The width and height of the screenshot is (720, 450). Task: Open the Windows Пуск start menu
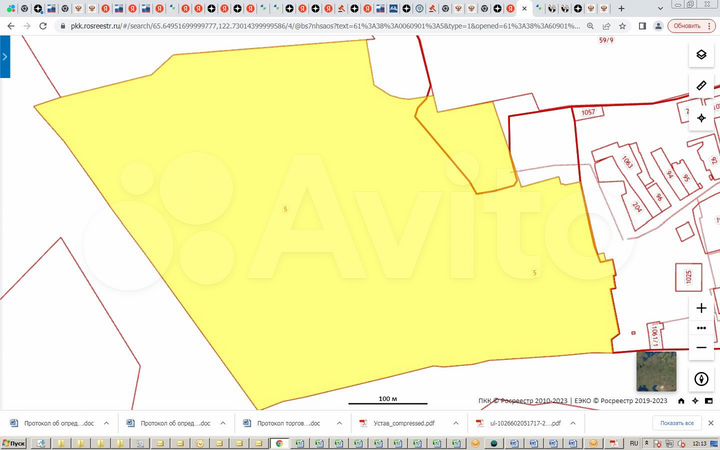14,442
